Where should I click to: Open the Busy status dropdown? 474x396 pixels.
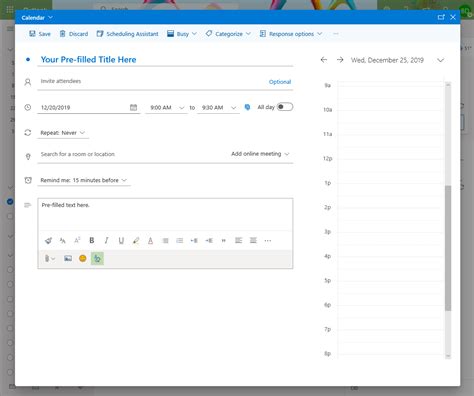[x=182, y=34]
